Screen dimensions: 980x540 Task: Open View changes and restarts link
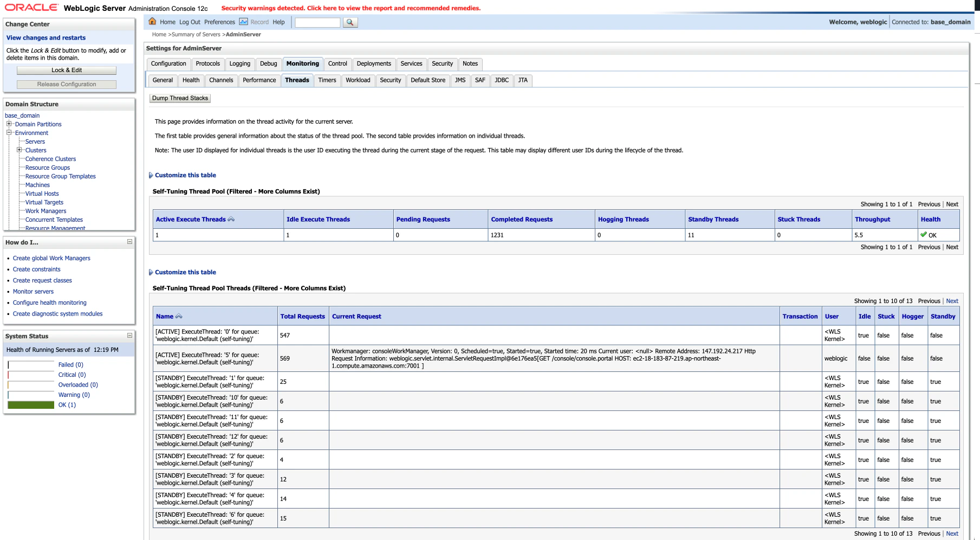click(x=46, y=38)
